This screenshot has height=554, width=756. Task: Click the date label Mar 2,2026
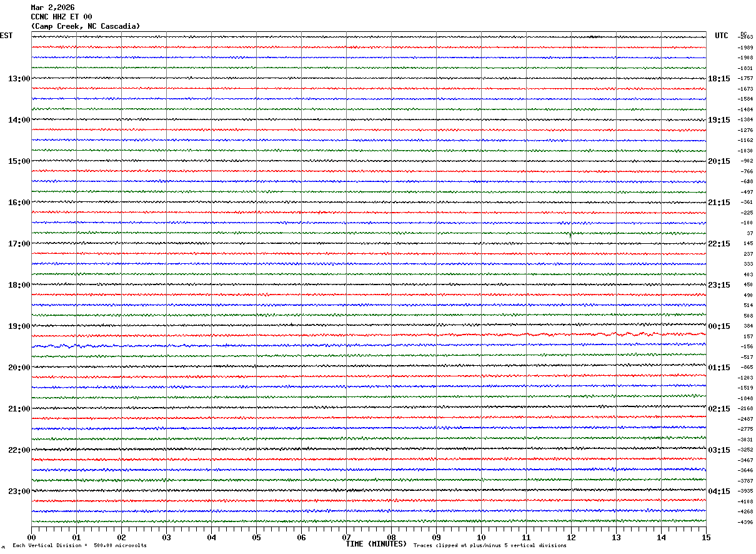click(x=52, y=8)
